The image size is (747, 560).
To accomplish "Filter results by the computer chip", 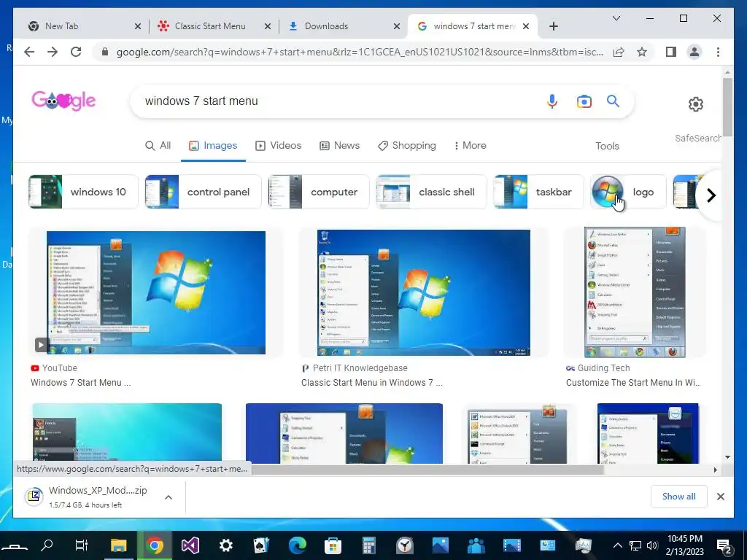I will [319, 192].
